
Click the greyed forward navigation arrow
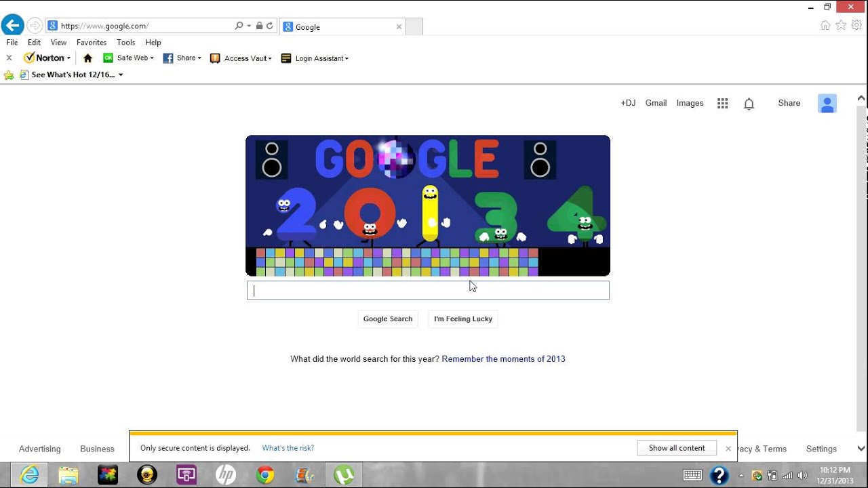point(33,26)
